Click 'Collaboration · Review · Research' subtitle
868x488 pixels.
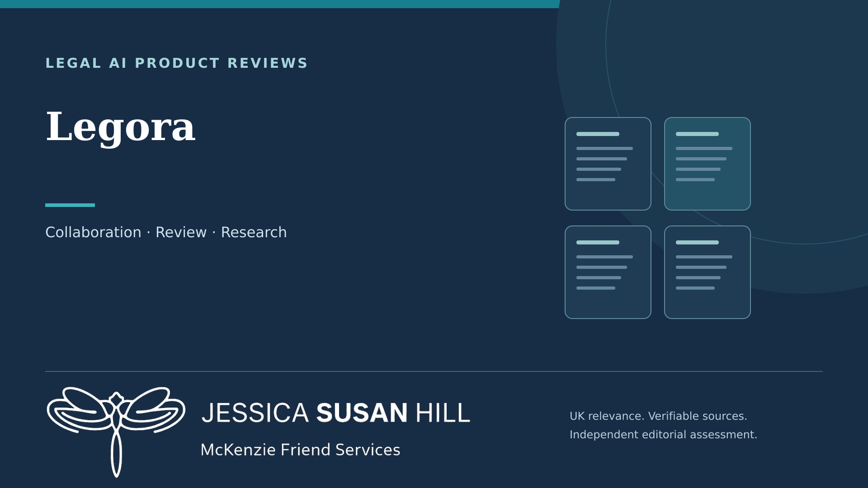click(x=166, y=232)
